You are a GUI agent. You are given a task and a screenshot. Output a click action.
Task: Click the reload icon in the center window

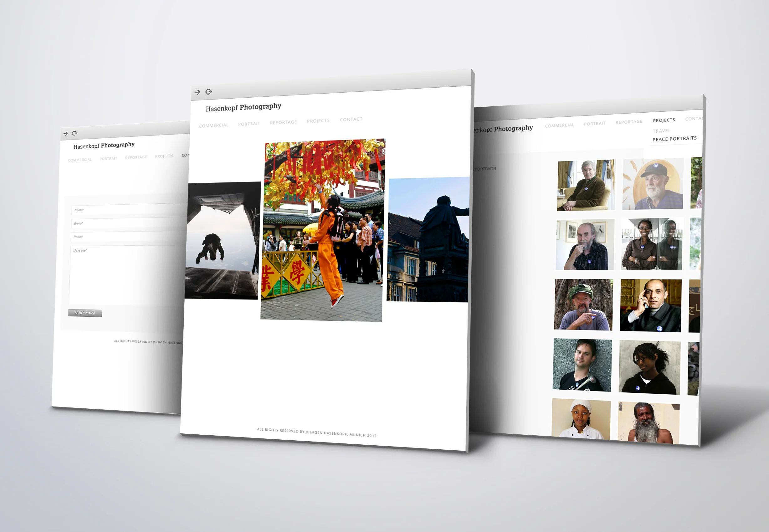pos(209,92)
